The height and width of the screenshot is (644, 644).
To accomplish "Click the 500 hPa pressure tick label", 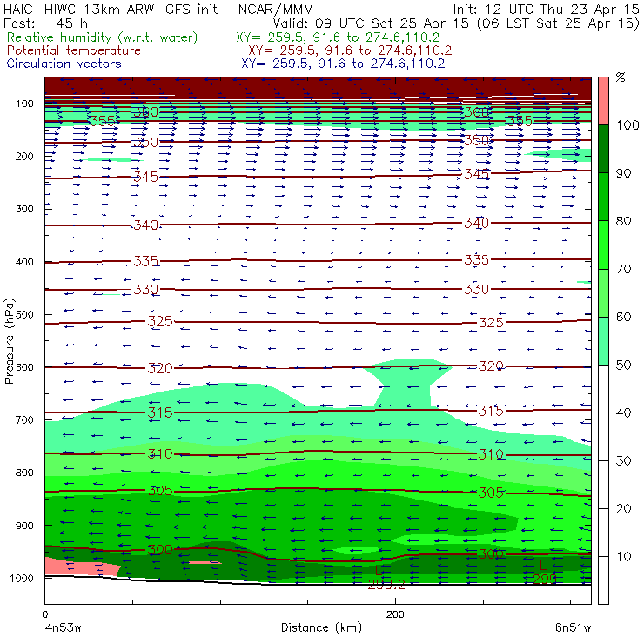I will 24,315.
